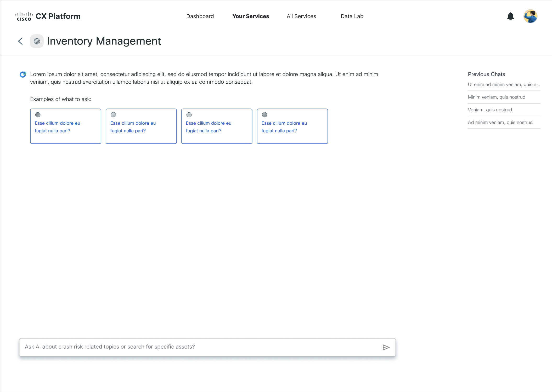
Task: Focus the Ask AI input field
Action: [199, 347]
